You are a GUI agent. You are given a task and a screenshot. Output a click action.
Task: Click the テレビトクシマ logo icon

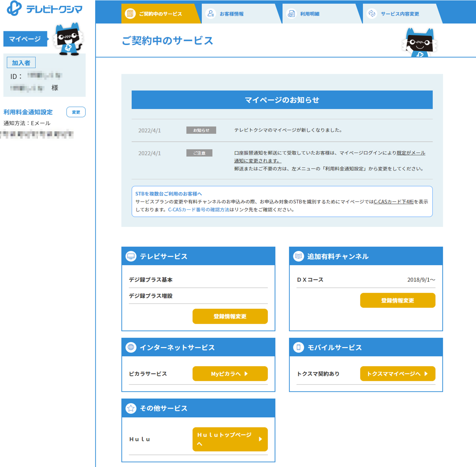pyautogui.click(x=14, y=8)
